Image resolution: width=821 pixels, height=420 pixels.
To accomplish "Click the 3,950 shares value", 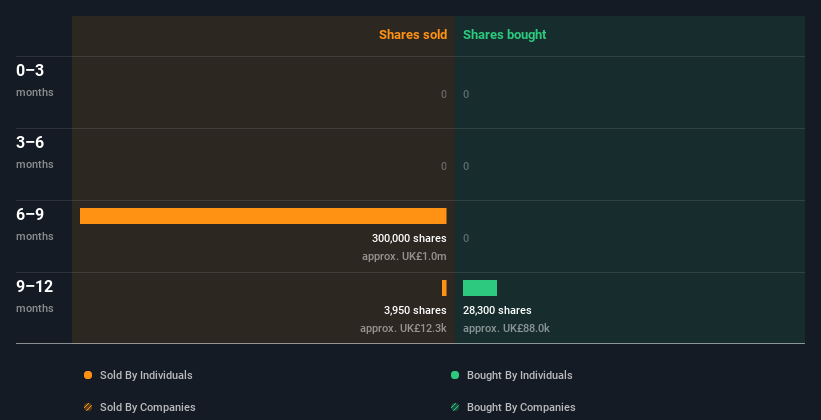I will 415,310.
